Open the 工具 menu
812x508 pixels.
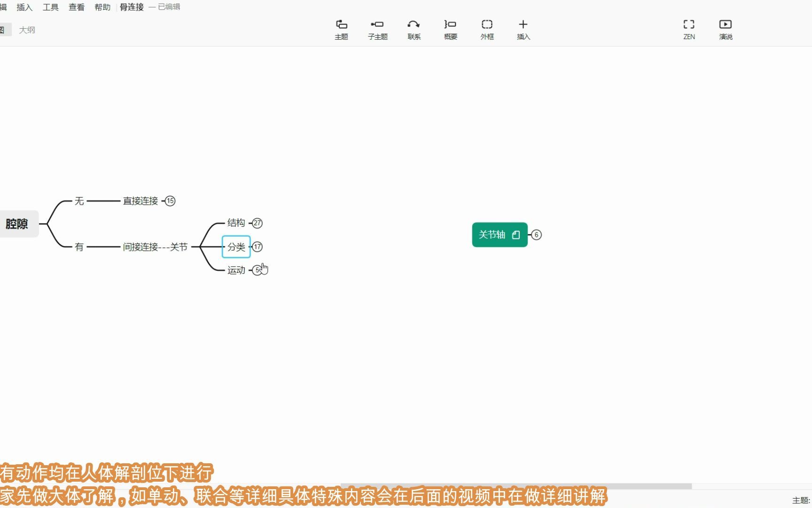[x=50, y=7]
